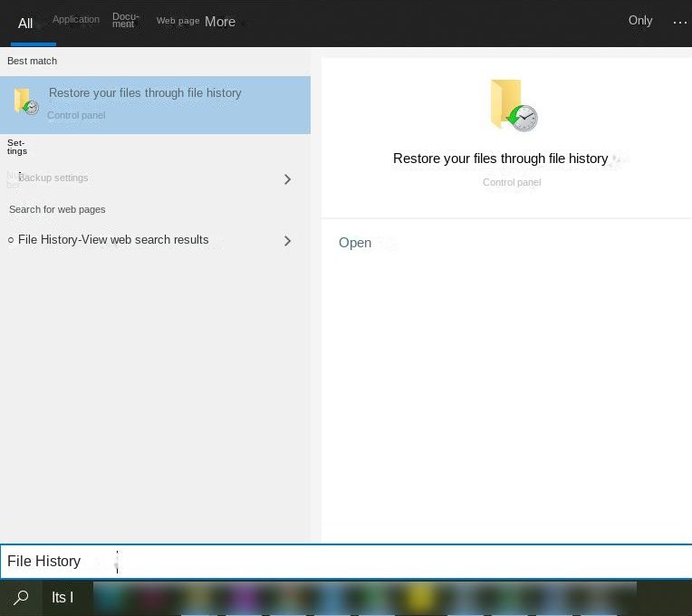Expand the File History web search arrow

click(x=287, y=241)
